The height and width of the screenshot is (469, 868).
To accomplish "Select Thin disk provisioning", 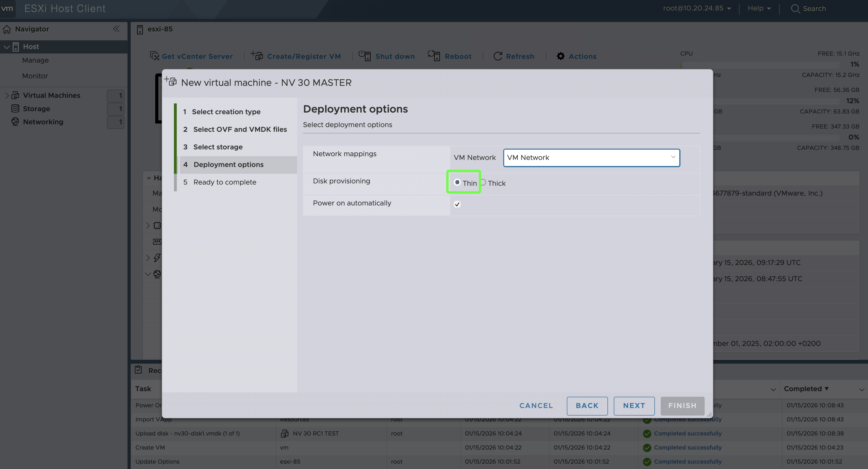I will (x=457, y=182).
